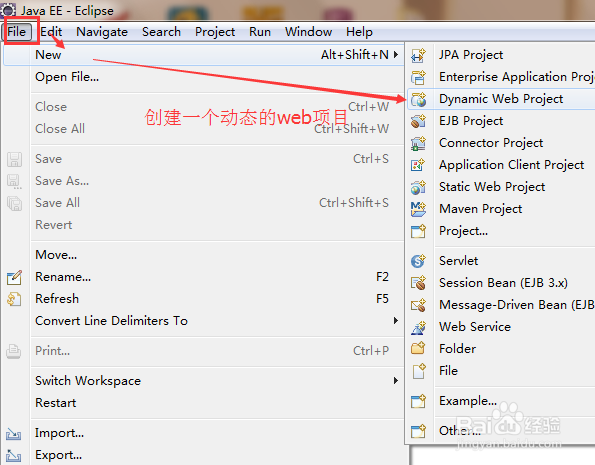Click the Save As disk icon

(x=14, y=181)
